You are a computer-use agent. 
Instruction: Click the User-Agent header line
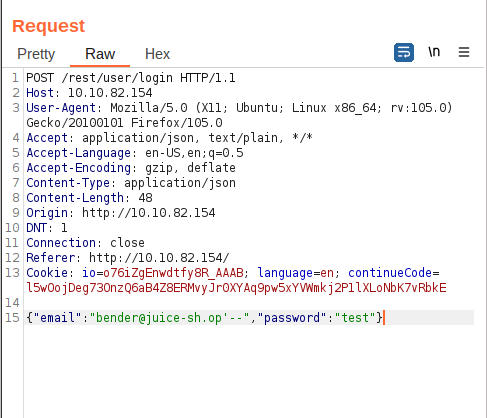point(239,115)
